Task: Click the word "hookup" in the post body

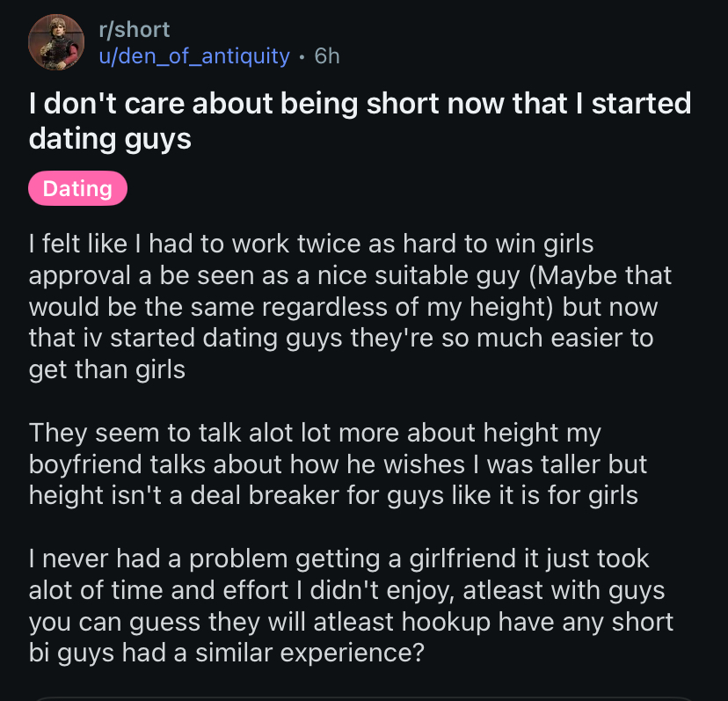Action: 446,622
